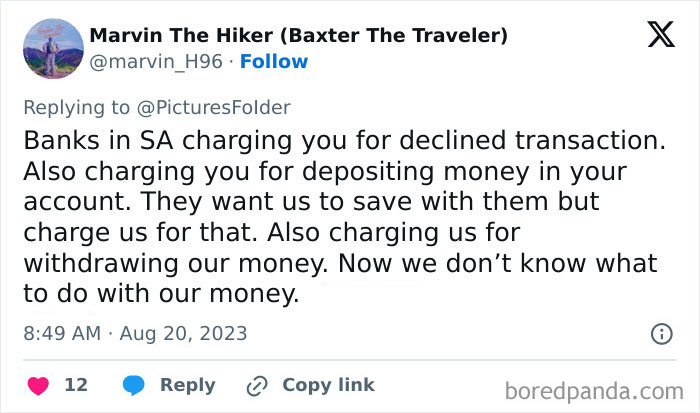Click the chain icon beside Copy link
Image resolution: width=700 pixels, height=413 pixels.
[256, 385]
